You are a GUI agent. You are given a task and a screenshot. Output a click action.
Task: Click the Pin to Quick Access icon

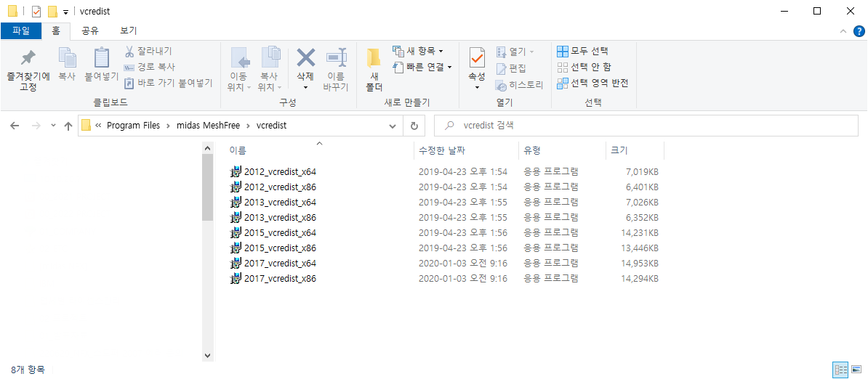pyautogui.click(x=28, y=57)
